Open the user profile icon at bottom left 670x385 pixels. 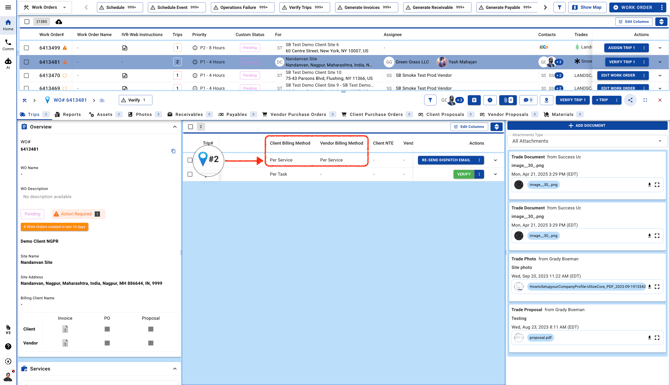8,376
